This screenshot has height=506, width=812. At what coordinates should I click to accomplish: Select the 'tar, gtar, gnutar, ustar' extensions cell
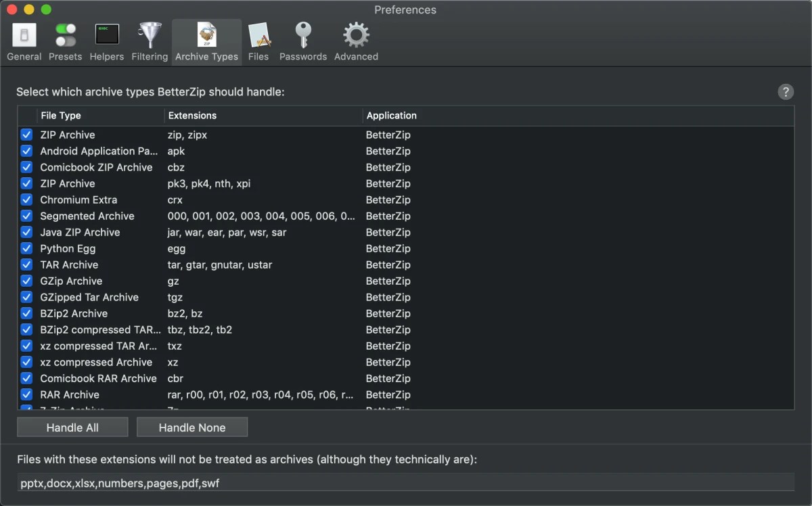pyautogui.click(x=220, y=264)
